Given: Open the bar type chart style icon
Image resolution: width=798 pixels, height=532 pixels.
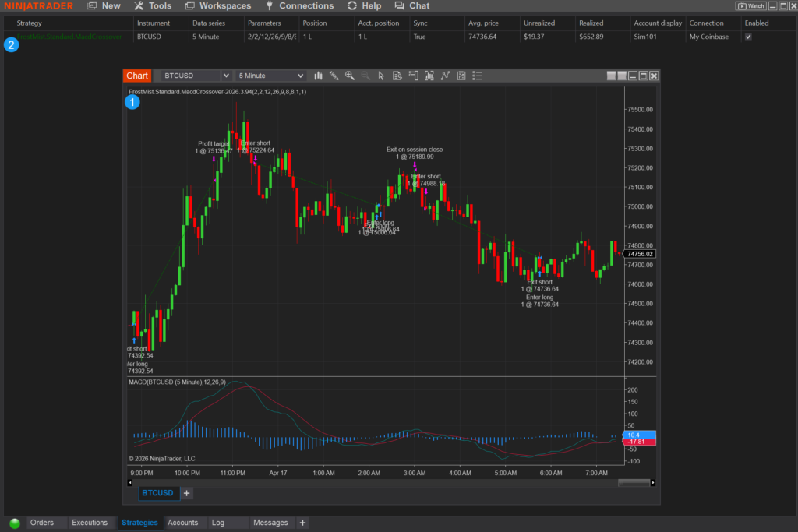Looking at the screenshot, I should coord(318,76).
